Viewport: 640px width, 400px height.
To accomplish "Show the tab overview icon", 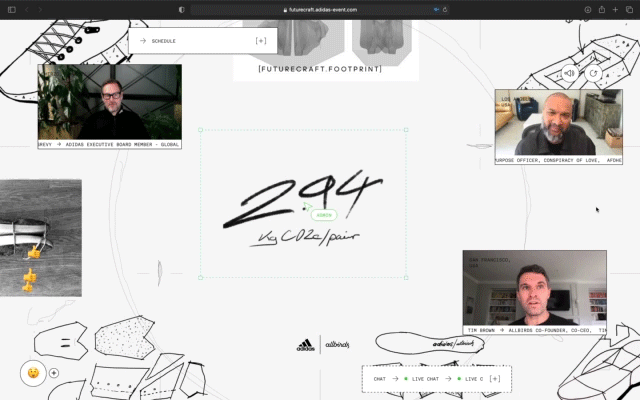I will [629, 9].
